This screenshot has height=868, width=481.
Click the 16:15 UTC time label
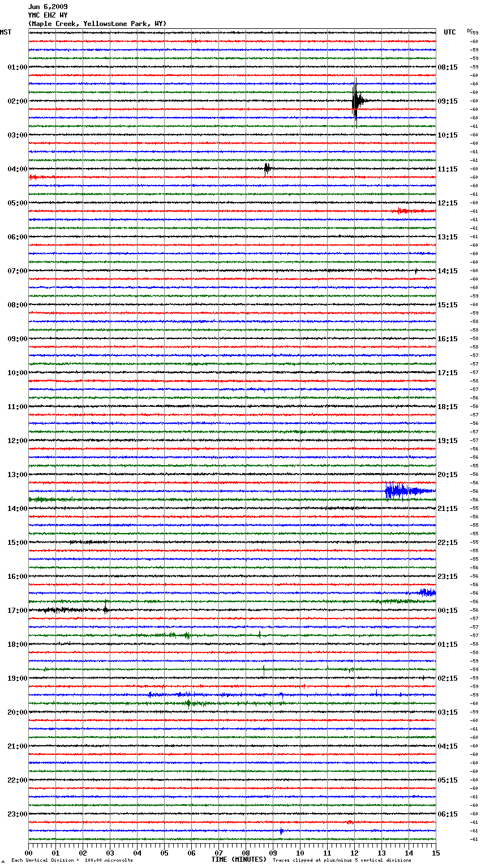[448, 339]
